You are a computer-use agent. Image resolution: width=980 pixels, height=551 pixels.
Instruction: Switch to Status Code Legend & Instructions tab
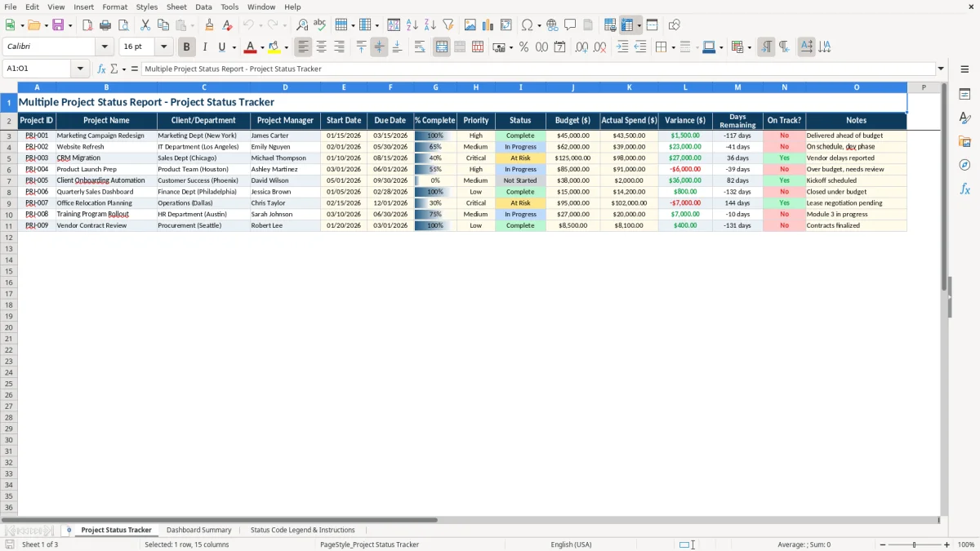[x=302, y=530]
